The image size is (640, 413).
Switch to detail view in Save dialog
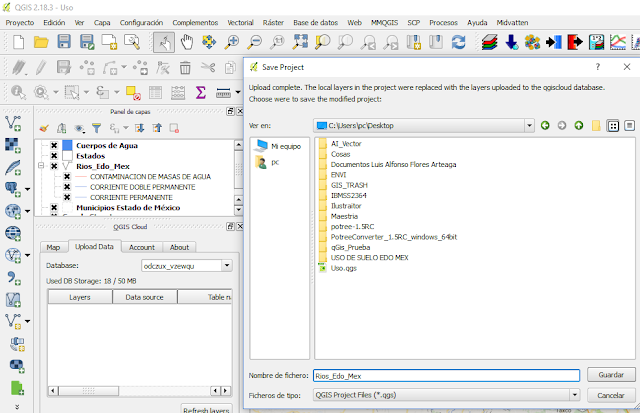(629, 126)
